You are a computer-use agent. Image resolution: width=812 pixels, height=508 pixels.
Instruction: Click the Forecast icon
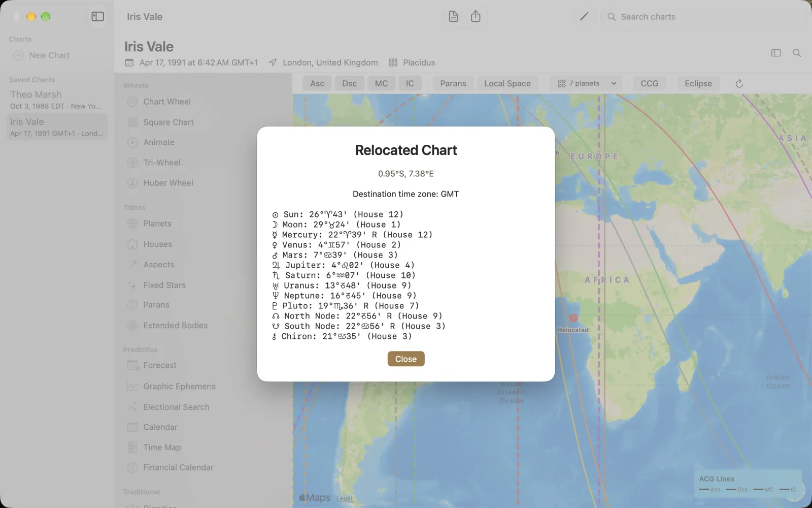tap(133, 365)
